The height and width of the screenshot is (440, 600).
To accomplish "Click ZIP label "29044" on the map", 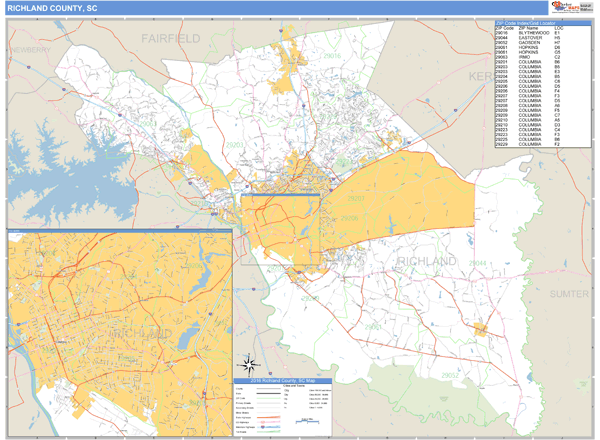I will tap(478, 263).
